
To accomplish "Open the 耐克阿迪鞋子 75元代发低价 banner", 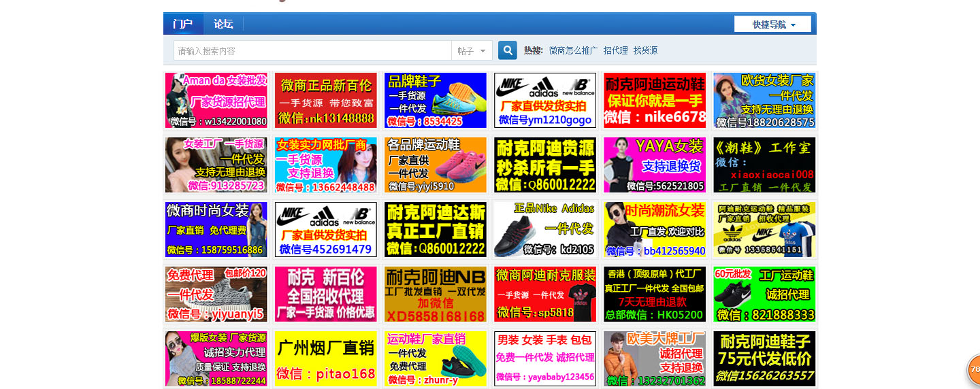I will [764, 359].
